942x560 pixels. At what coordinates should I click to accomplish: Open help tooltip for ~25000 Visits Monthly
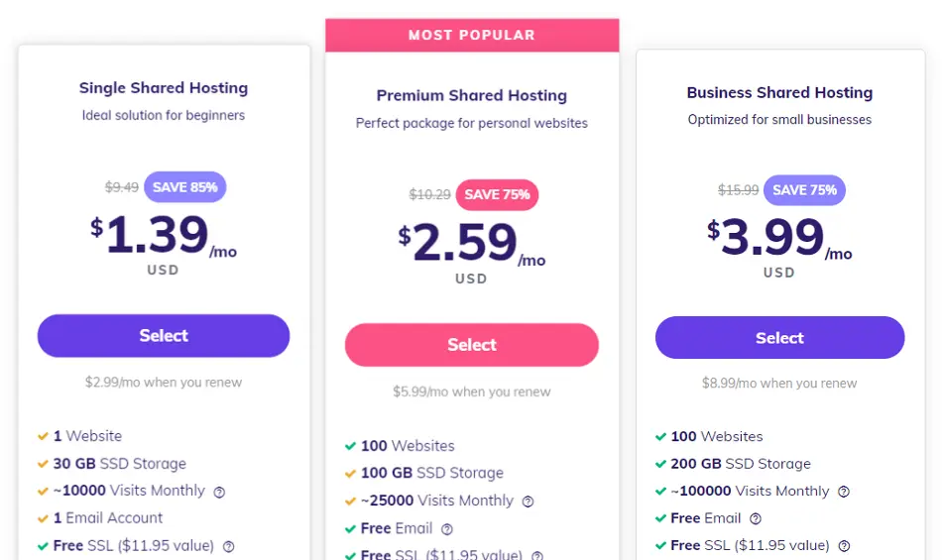coord(528,502)
